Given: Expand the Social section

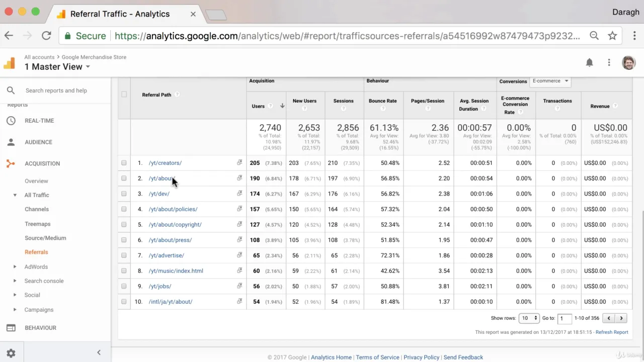Looking at the screenshot, I should [15, 295].
